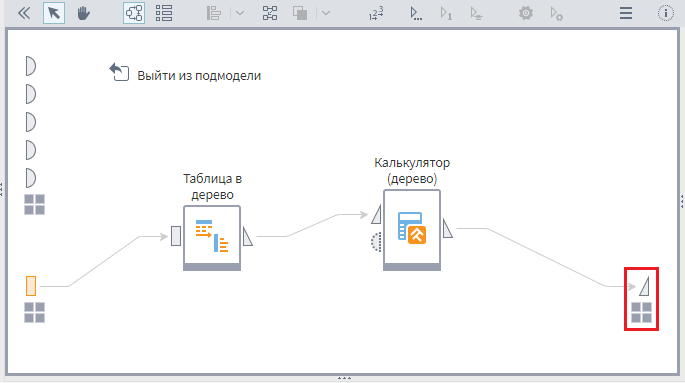Click the run with settings icon
Viewport: 685px width, 383px height.
[556, 13]
